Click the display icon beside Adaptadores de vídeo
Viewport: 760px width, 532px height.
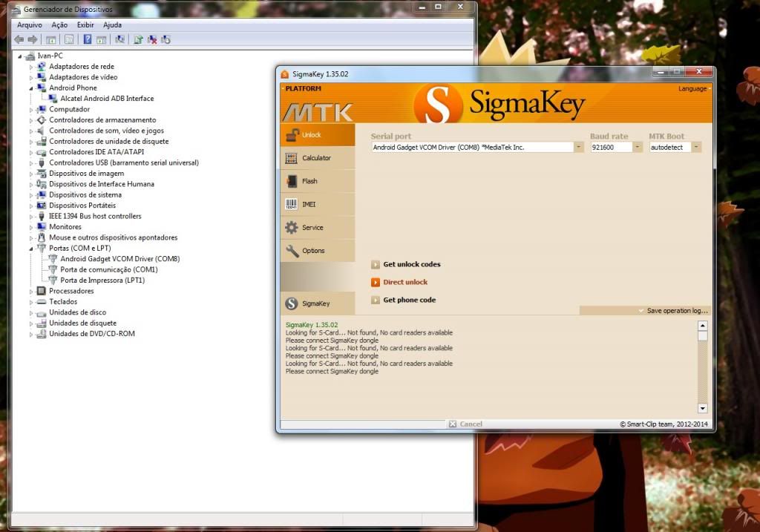point(42,77)
